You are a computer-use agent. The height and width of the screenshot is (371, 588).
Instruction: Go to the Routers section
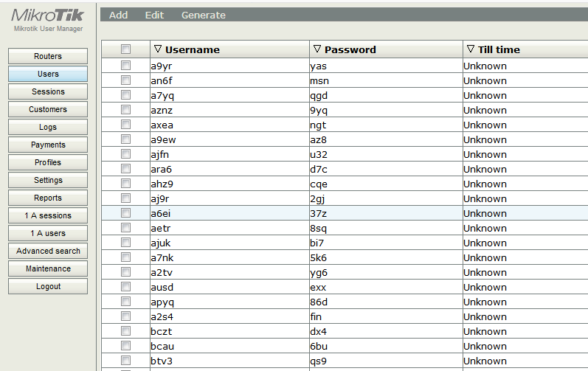pos(48,56)
